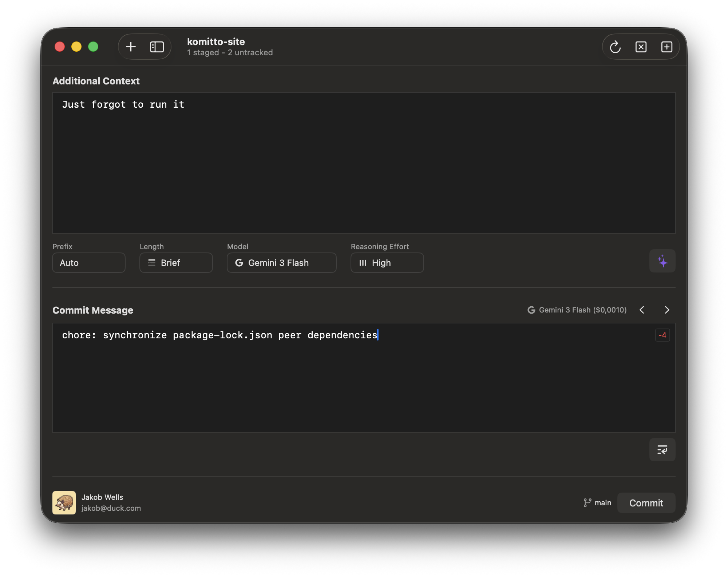728x577 pixels.
Task: Open the Model dropdown showing Gemini 3 Flash
Action: (x=281, y=263)
